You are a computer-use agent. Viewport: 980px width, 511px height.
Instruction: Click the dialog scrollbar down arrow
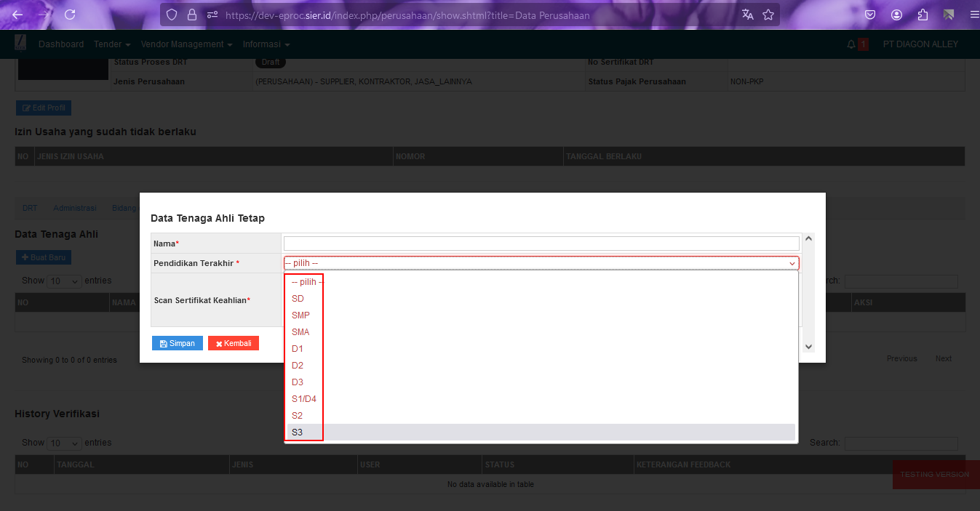point(809,347)
